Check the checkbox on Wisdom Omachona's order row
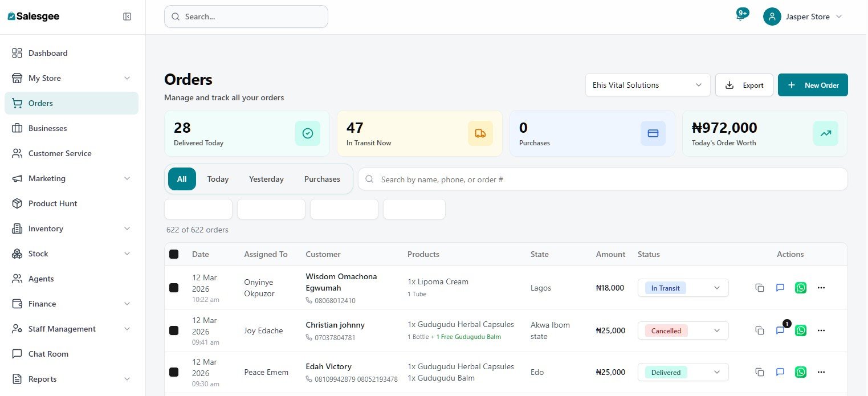The image size is (868, 396). 174,288
